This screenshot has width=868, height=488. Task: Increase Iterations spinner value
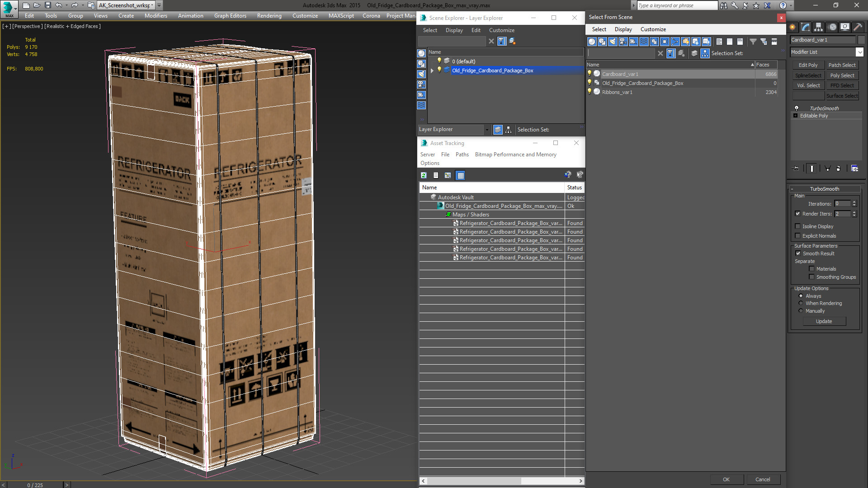pos(854,202)
